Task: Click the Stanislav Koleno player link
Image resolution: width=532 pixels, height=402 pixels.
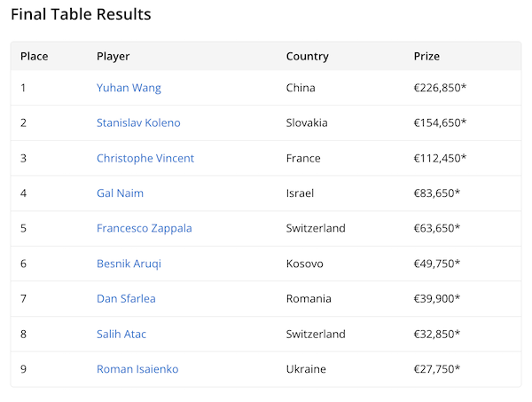Action: point(138,123)
